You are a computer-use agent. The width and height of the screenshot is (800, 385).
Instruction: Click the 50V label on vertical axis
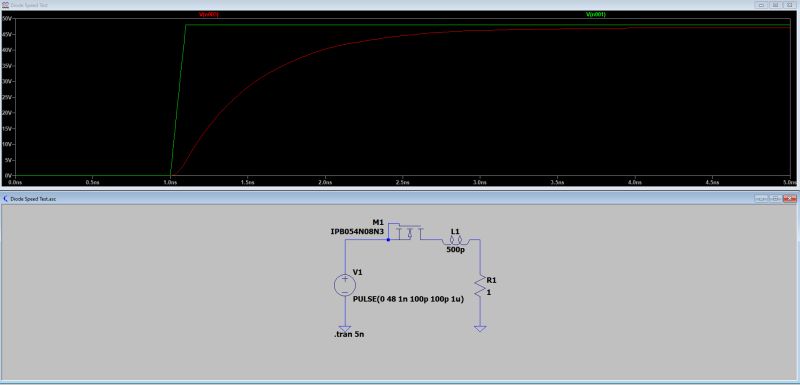[x=7, y=18]
